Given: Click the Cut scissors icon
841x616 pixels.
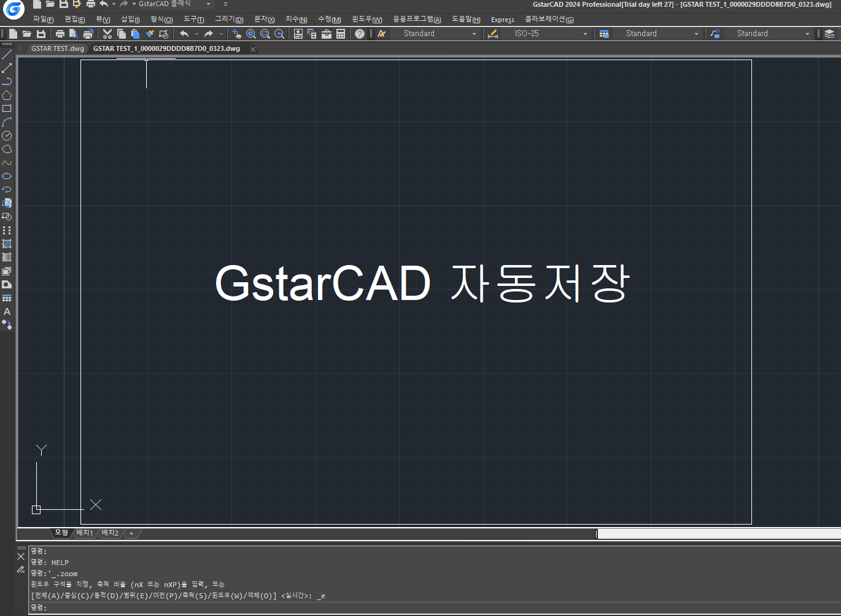Looking at the screenshot, I should [x=107, y=34].
